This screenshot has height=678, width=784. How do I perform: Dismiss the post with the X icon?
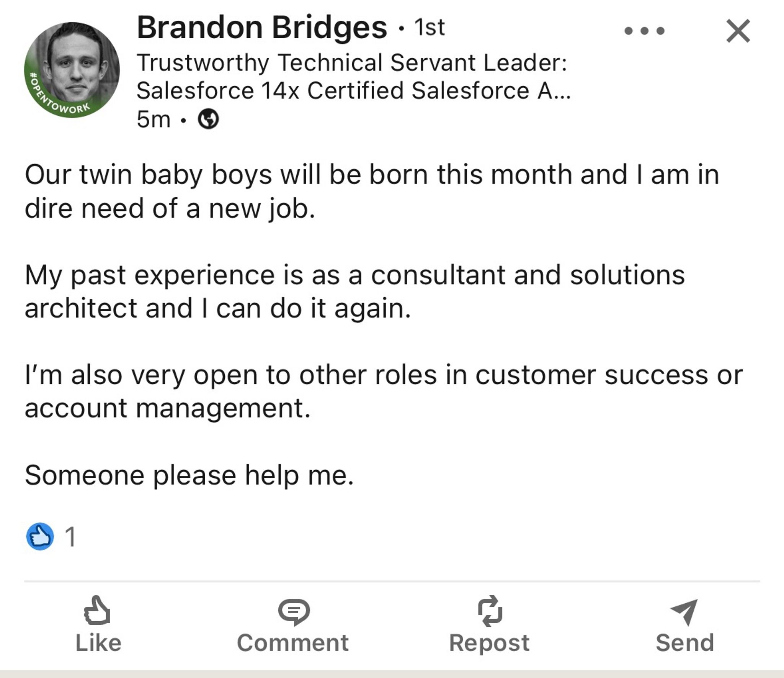pos(738,31)
